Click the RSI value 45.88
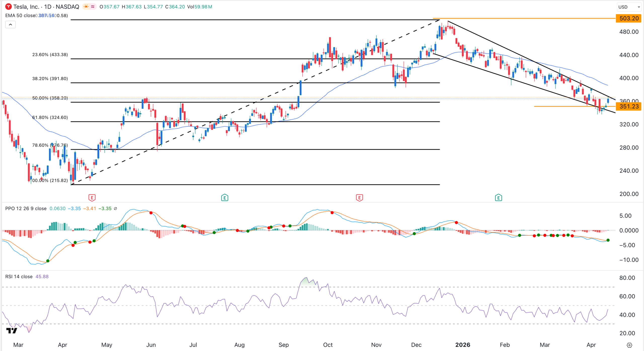 42,276
